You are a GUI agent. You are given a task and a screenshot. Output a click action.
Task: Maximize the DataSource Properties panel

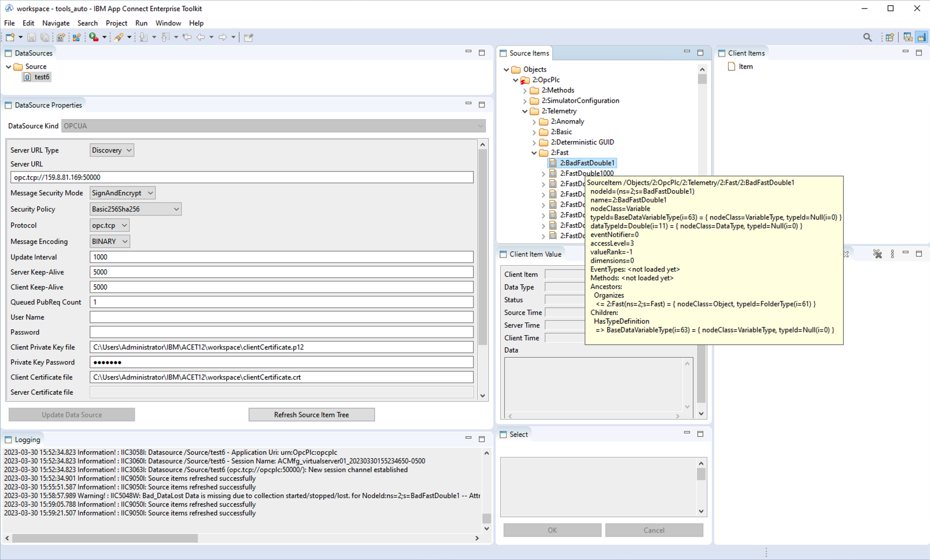pos(482,104)
